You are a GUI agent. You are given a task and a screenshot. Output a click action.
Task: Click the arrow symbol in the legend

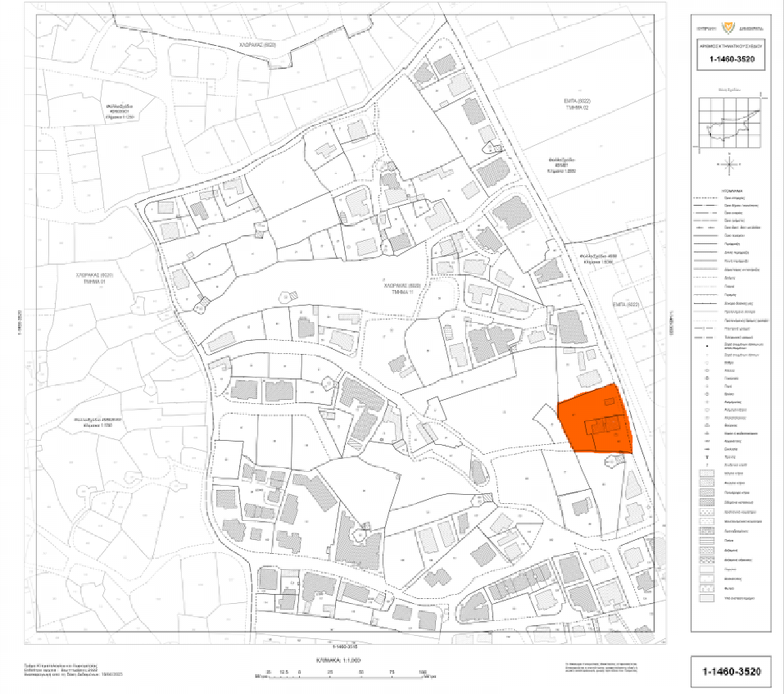[x=708, y=450]
